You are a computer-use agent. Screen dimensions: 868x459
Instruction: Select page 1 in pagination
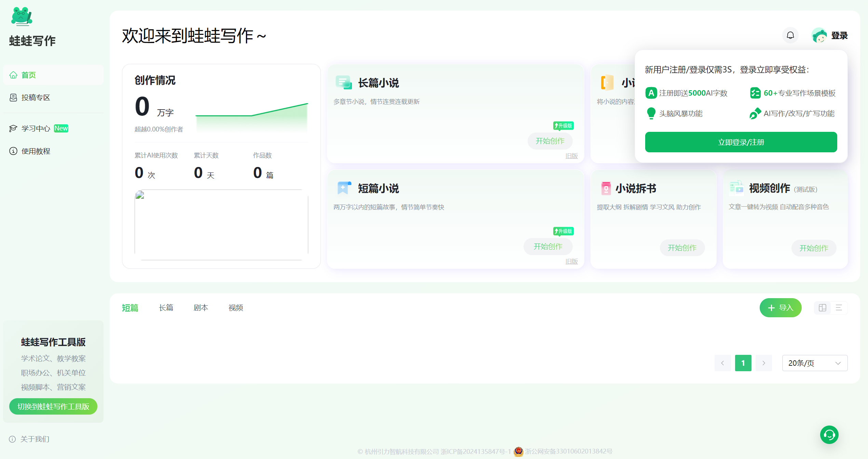coord(743,363)
